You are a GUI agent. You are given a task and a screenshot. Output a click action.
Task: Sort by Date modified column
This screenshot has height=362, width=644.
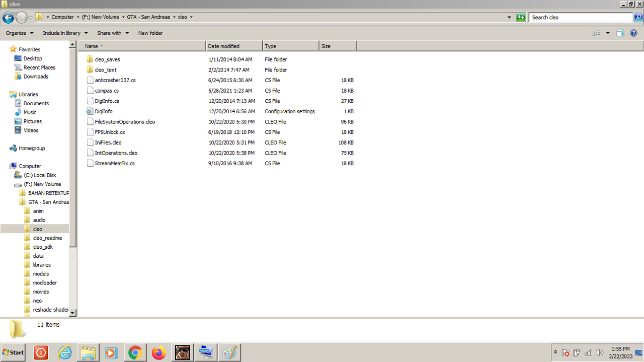234,46
